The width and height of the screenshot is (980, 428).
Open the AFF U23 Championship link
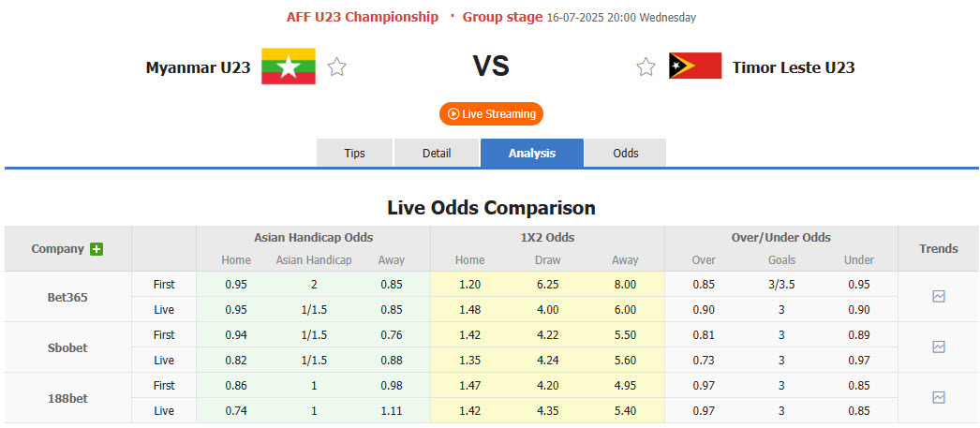pos(363,17)
